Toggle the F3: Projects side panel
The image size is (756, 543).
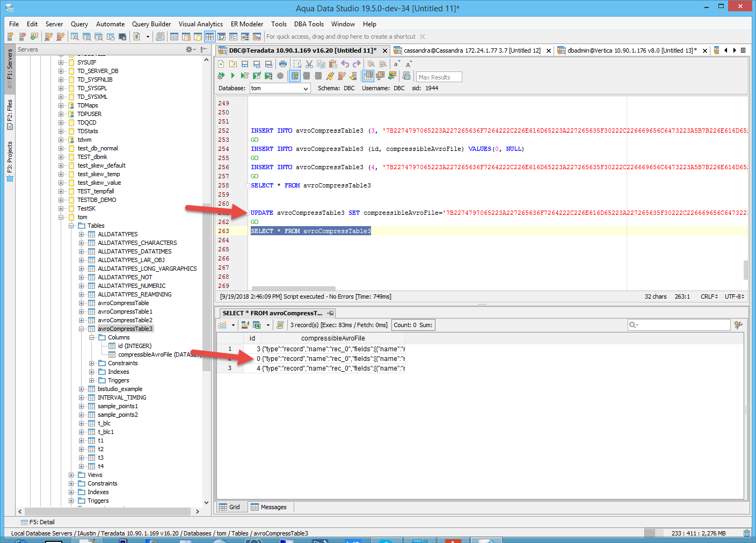coord(10,161)
